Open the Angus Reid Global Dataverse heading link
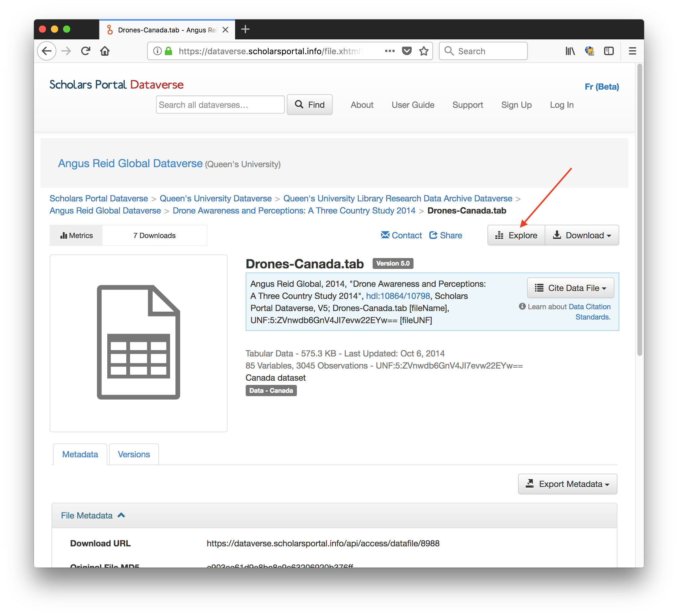Image resolution: width=678 pixels, height=616 pixels. tap(130, 164)
